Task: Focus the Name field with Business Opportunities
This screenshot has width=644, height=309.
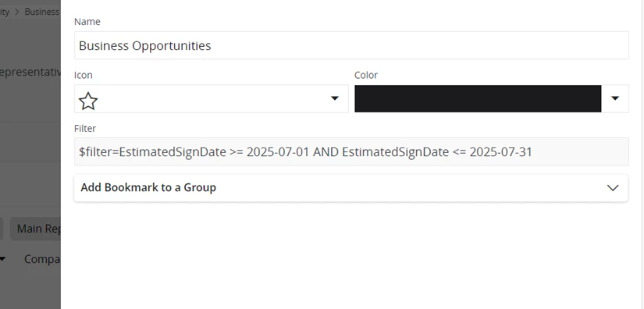Action: (x=351, y=45)
